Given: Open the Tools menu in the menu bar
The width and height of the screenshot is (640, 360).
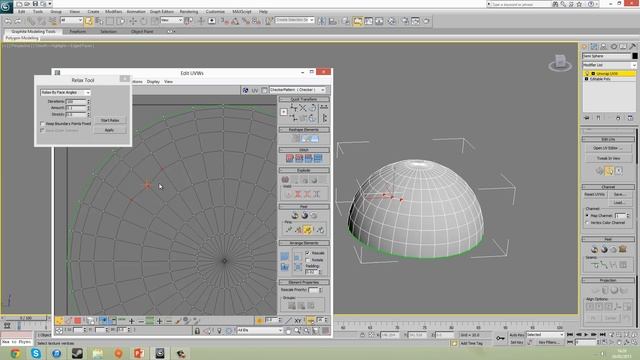Looking at the screenshot, I should (38, 12).
